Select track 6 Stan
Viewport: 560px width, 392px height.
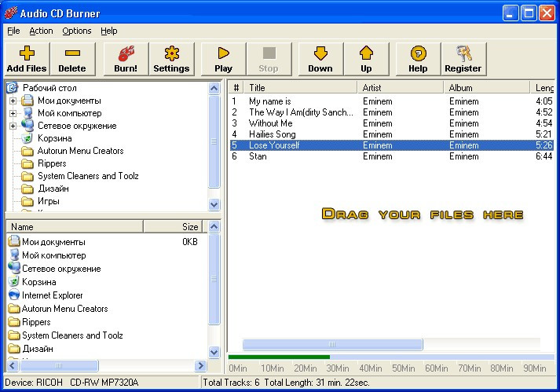[391, 156]
